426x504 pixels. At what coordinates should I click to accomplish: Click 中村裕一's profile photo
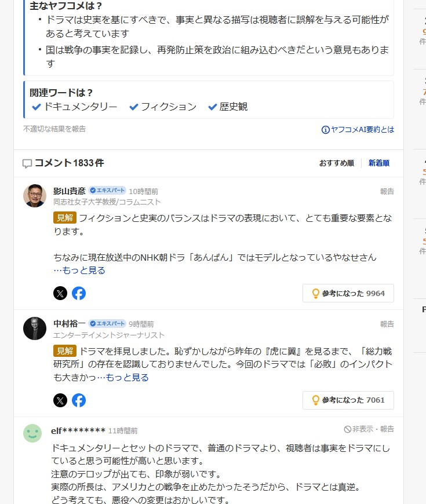pos(35,328)
